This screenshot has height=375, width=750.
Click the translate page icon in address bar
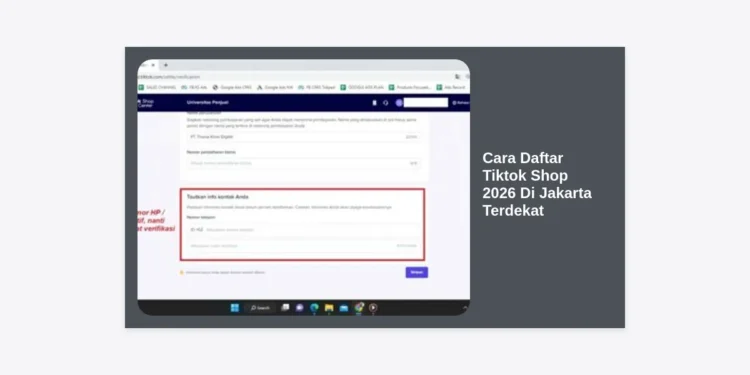(x=457, y=77)
